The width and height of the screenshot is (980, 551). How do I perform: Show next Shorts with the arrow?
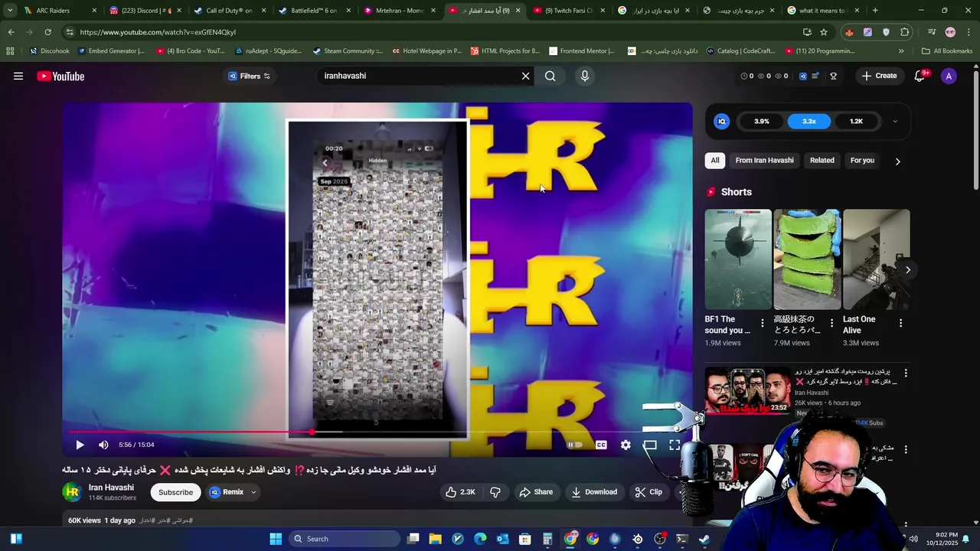click(x=908, y=269)
